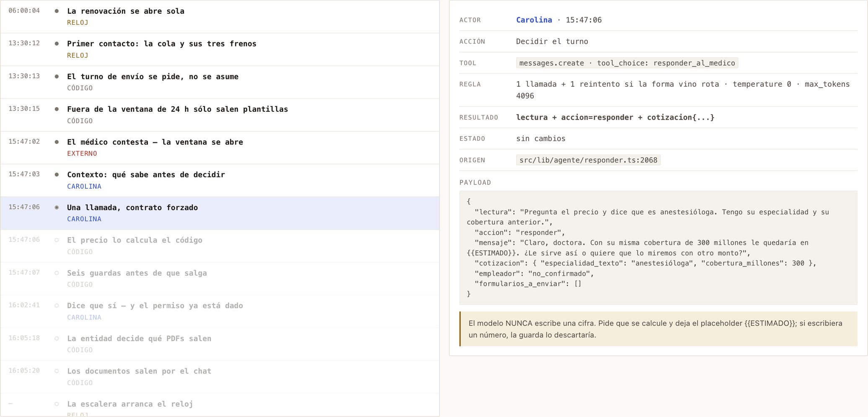Click selected bullet marker at first 15:47:06 row
This screenshot has width=868, height=417.
coord(57,207)
